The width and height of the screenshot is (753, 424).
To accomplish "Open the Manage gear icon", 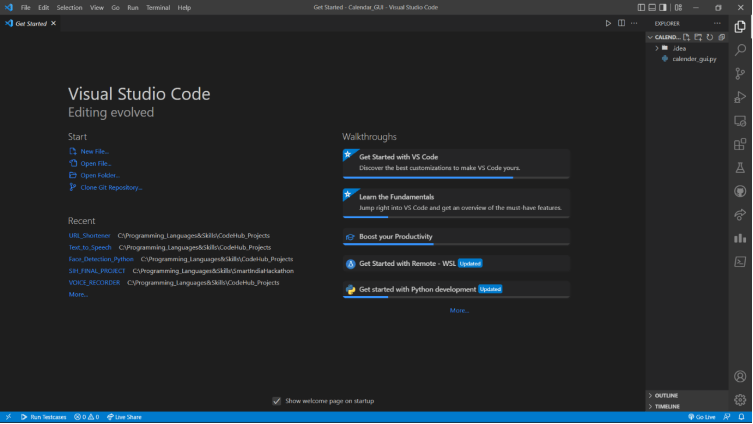I will (x=740, y=400).
